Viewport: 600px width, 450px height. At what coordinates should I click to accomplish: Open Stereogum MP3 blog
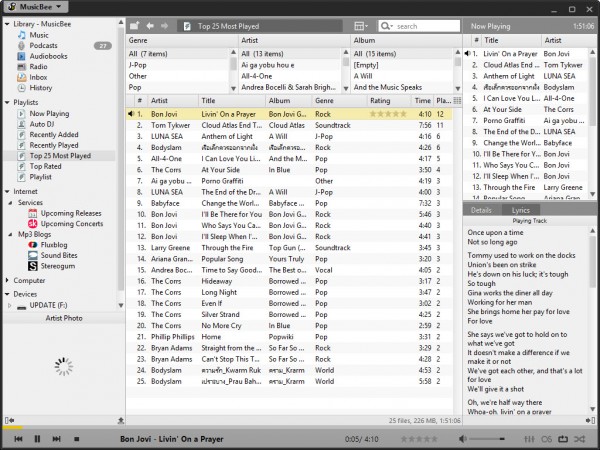(x=58, y=265)
